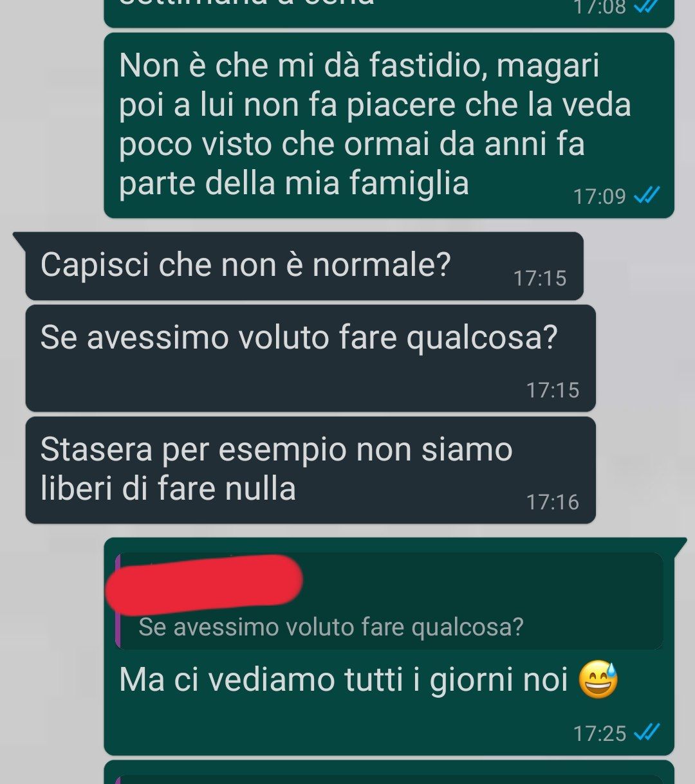Image resolution: width=695 pixels, height=784 pixels.
Task: Tap the double check marks next to 17:09
Action: click(647, 196)
